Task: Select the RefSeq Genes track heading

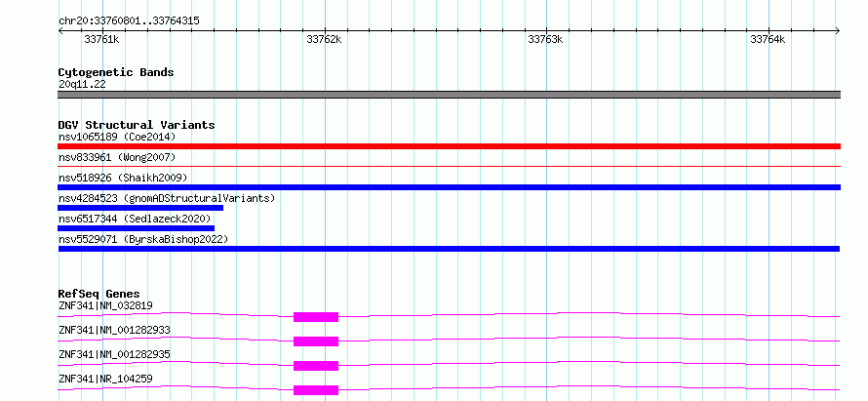Action: (x=99, y=294)
